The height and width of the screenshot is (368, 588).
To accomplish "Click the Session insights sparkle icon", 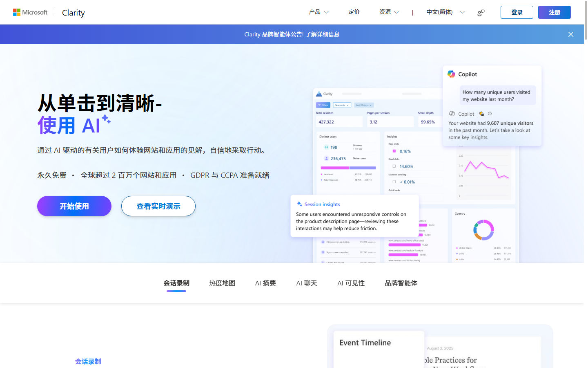I will (300, 204).
